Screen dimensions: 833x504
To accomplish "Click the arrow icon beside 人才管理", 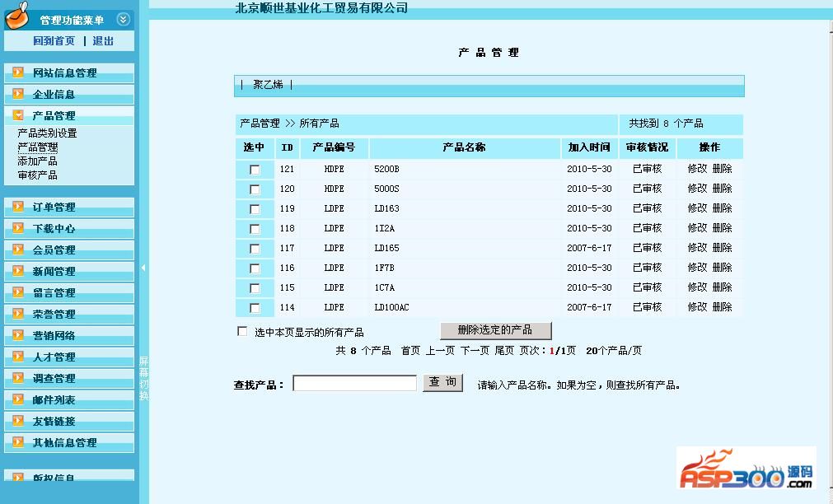I will click(x=18, y=357).
